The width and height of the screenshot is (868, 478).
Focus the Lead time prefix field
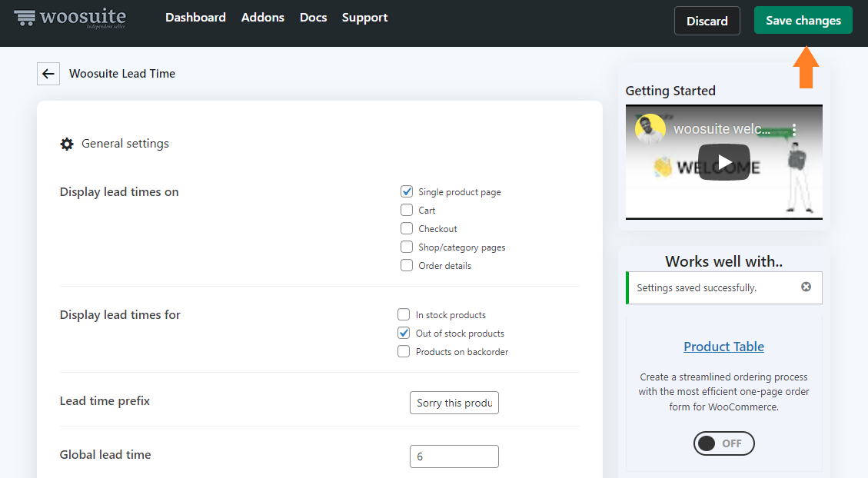pyautogui.click(x=454, y=403)
